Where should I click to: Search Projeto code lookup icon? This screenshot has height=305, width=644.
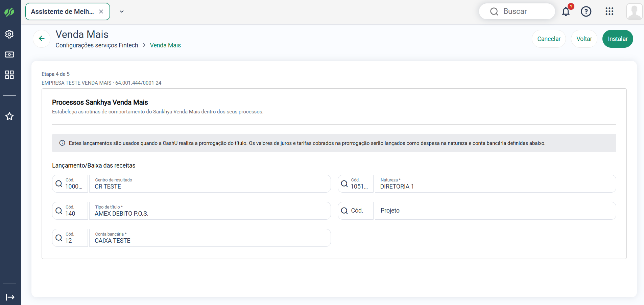(x=344, y=211)
